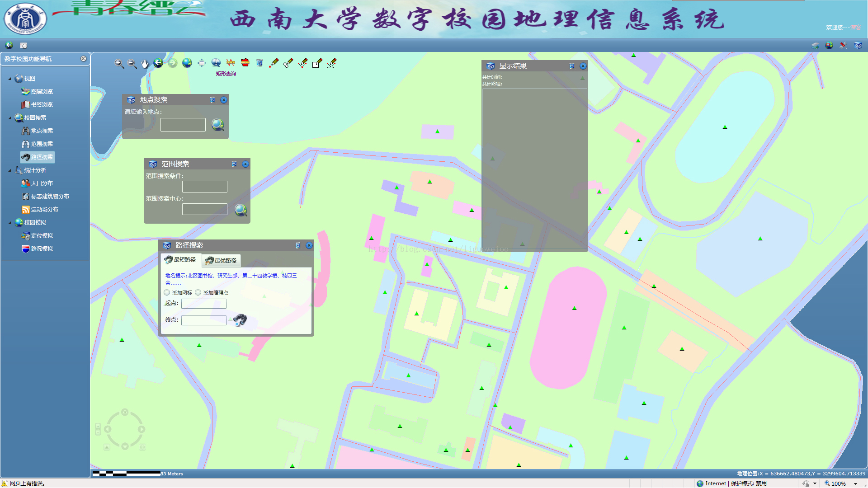868x488 pixels.
Task: Click the 范围搜索中心 input field
Action: pyautogui.click(x=205, y=209)
